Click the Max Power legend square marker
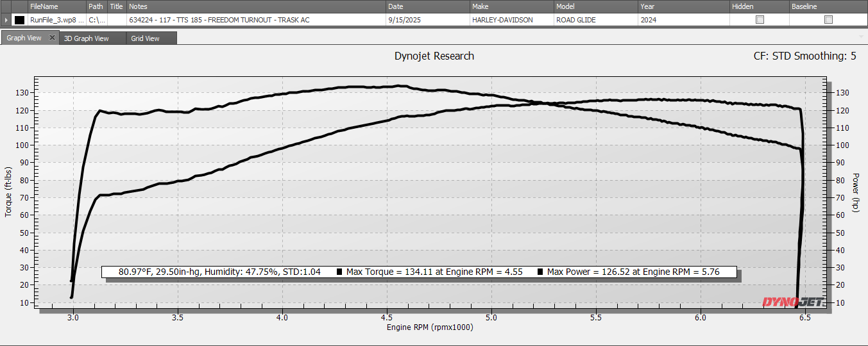The image size is (868, 346). point(540,272)
